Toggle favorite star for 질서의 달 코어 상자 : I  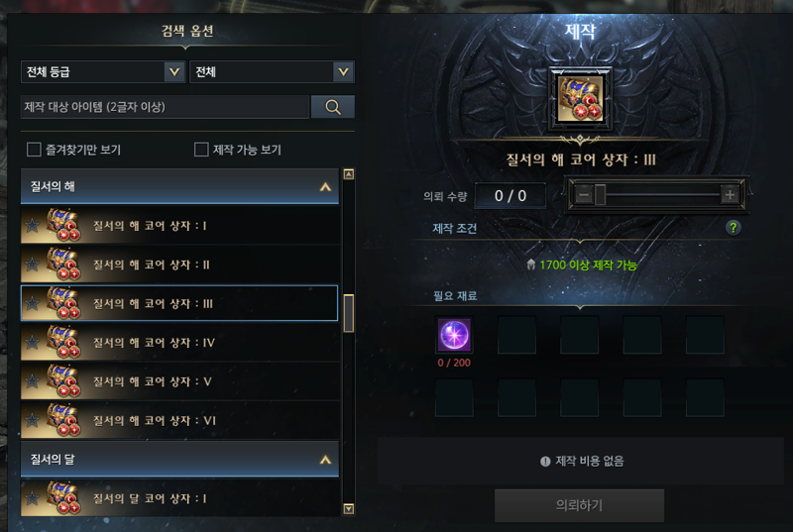tap(33, 498)
